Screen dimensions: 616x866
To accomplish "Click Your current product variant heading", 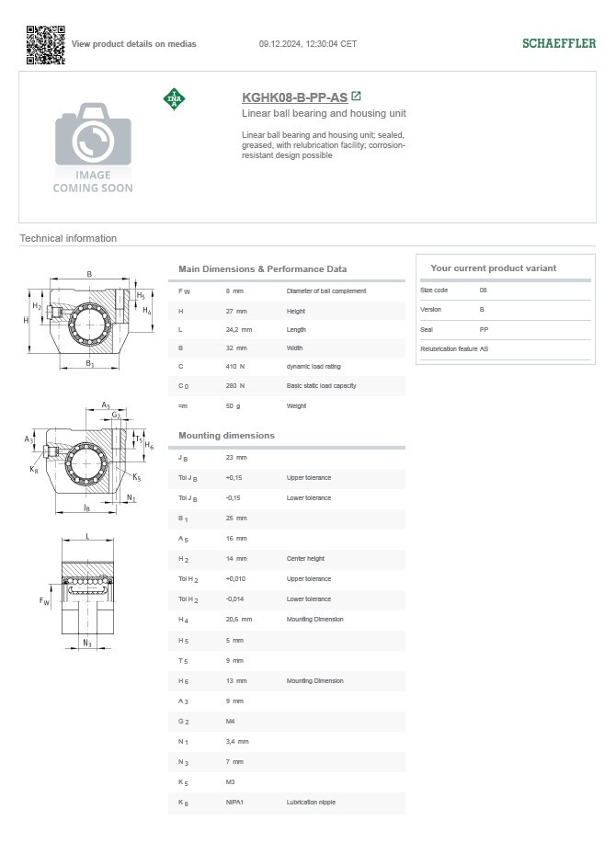I will tap(494, 268).
